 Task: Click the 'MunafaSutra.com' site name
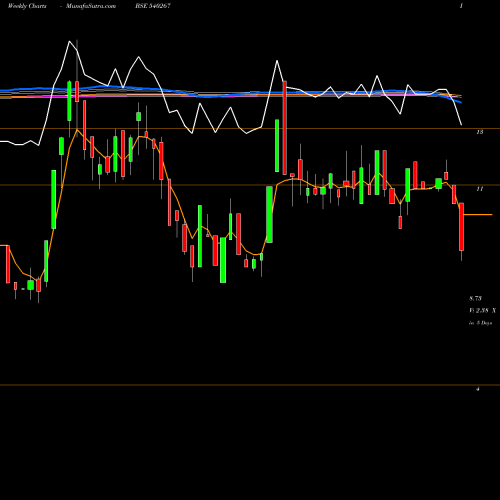[91, 6]
